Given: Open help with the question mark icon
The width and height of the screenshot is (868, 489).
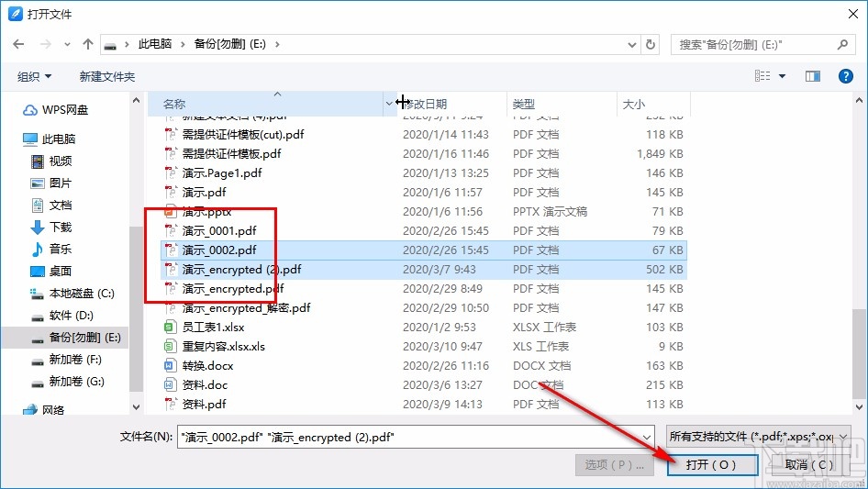Looking at the screenshot, I should click(845, 76).
